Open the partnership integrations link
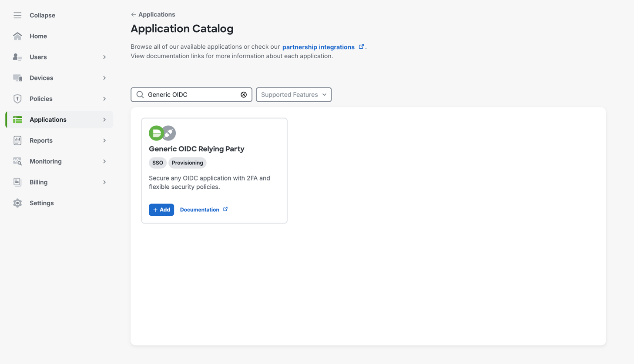 pyautogui.click(x=319, y=47)
